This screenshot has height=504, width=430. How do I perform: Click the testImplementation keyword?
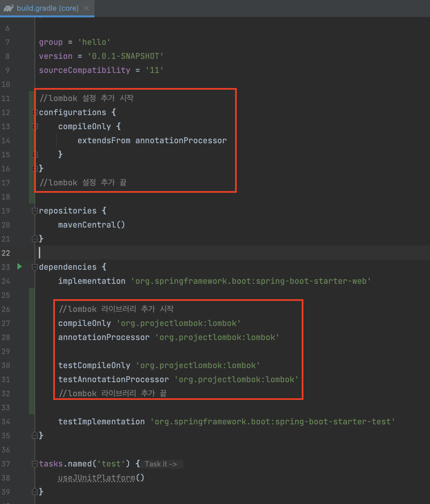(x=101, y=422)
